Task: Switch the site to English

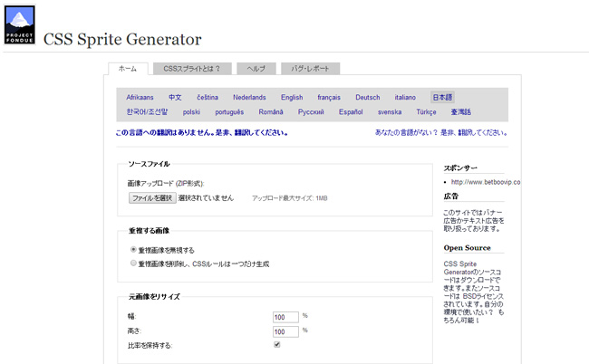Action: click(x=292, y=98)
